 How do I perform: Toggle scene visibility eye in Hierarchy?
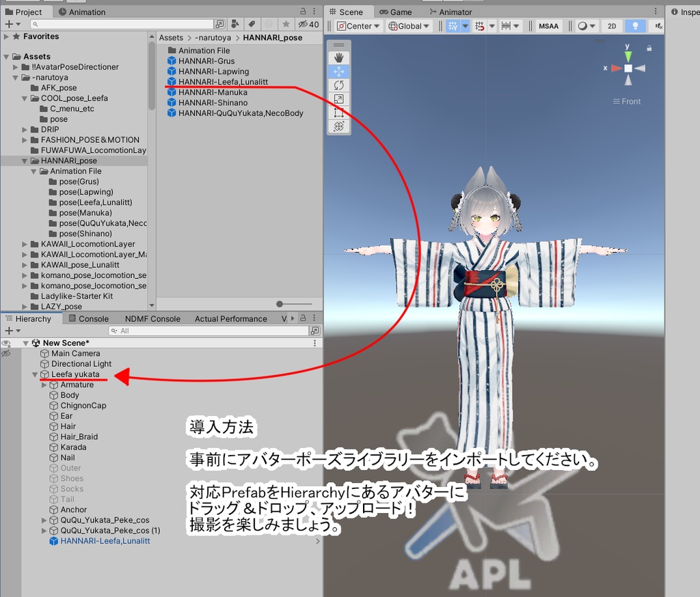5,343
